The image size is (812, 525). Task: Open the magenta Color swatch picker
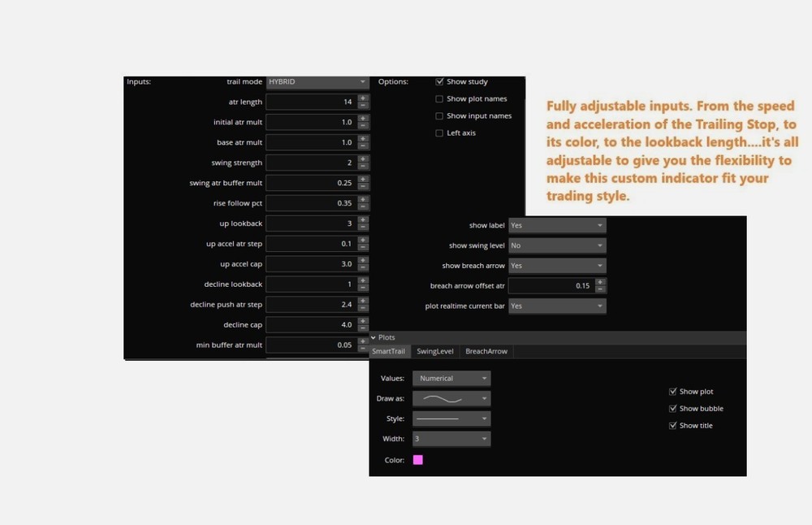coord(417,459)
